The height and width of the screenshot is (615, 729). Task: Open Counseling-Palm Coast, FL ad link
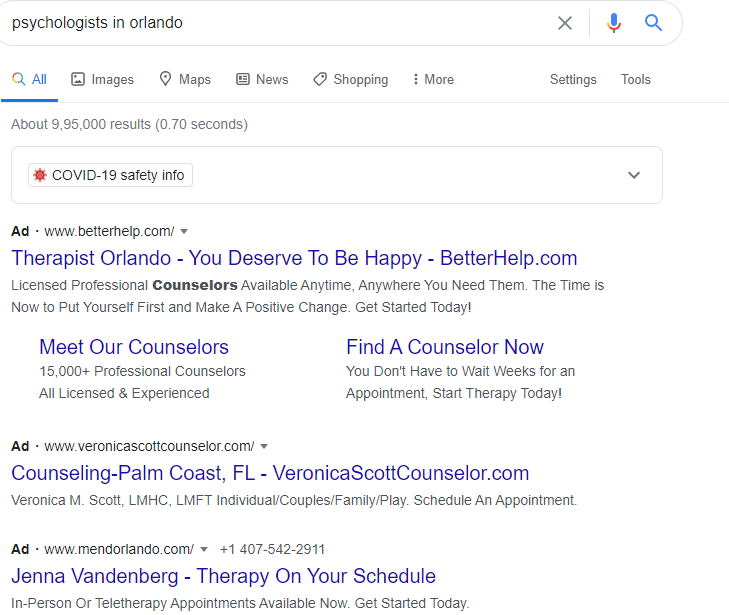tap(270, 473)
